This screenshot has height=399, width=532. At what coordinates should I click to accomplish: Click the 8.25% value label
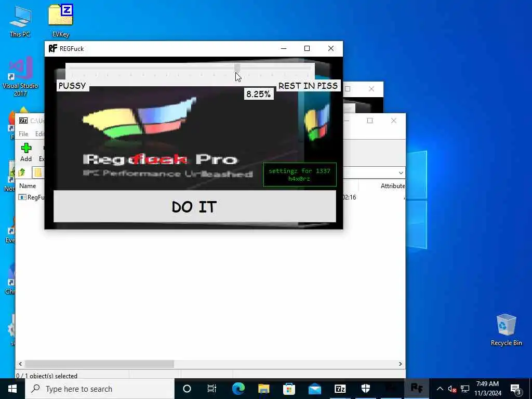pos(259,94)
